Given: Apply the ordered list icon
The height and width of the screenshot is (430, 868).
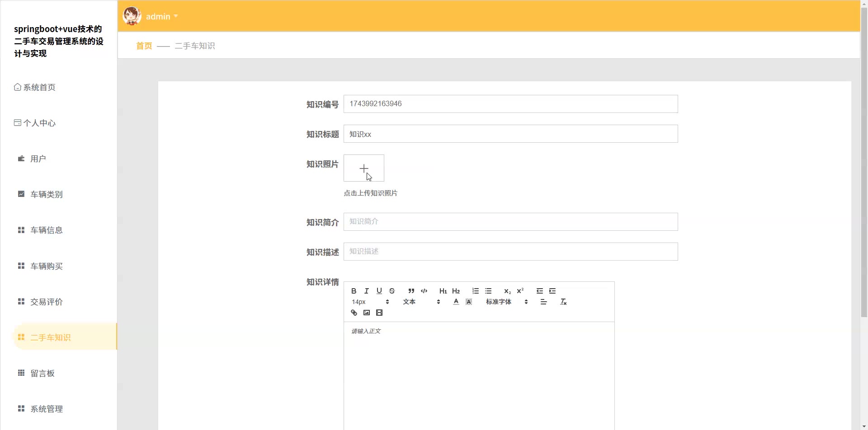Looking at the screenshot, I should pyautogui.click(x=475, y=291).
